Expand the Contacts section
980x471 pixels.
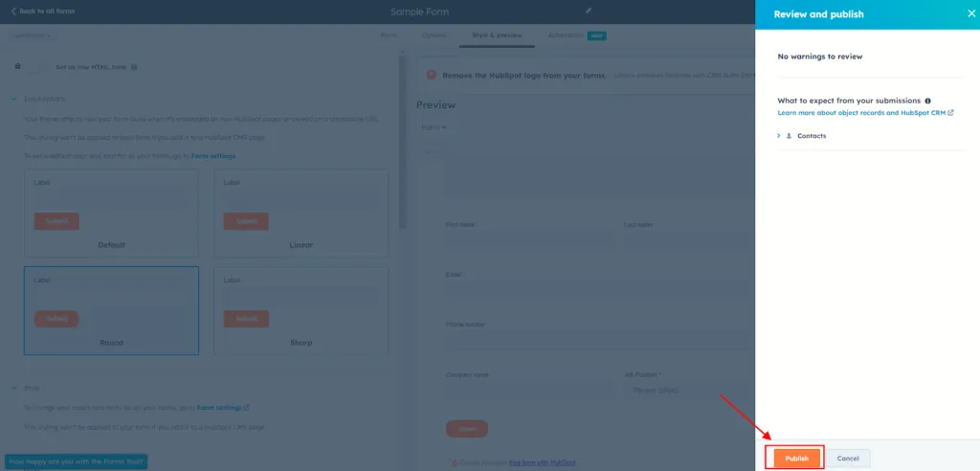click(779, 136)
